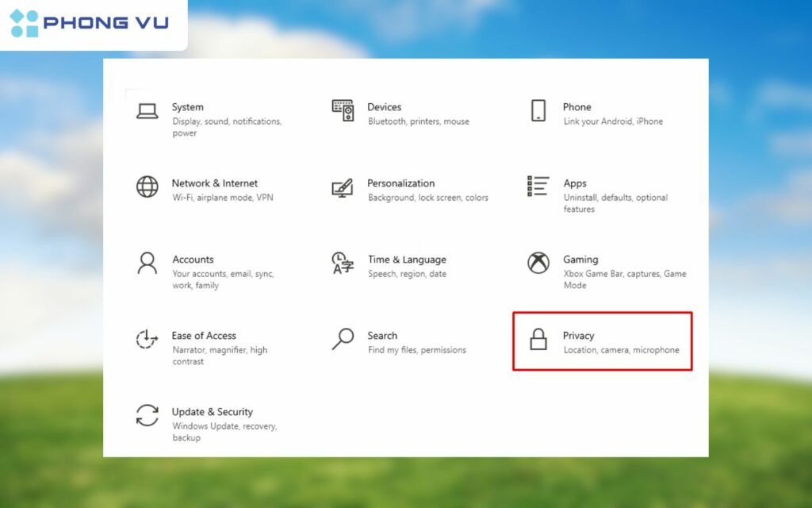Viewport: 812px width, 508px height.
Task: Click the Devices keyboard icon
Action: click(343, 110)
